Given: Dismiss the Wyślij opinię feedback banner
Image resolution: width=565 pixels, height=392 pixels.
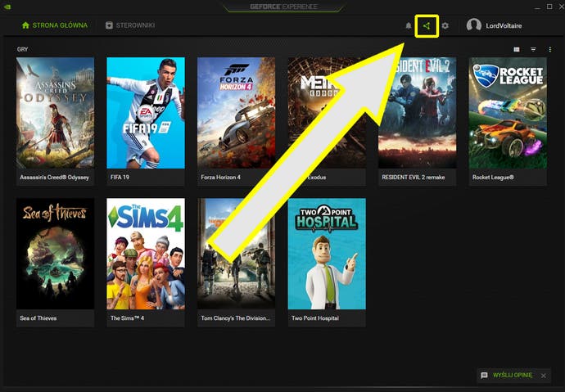Looking at the screenshot, I should (544, 376).
